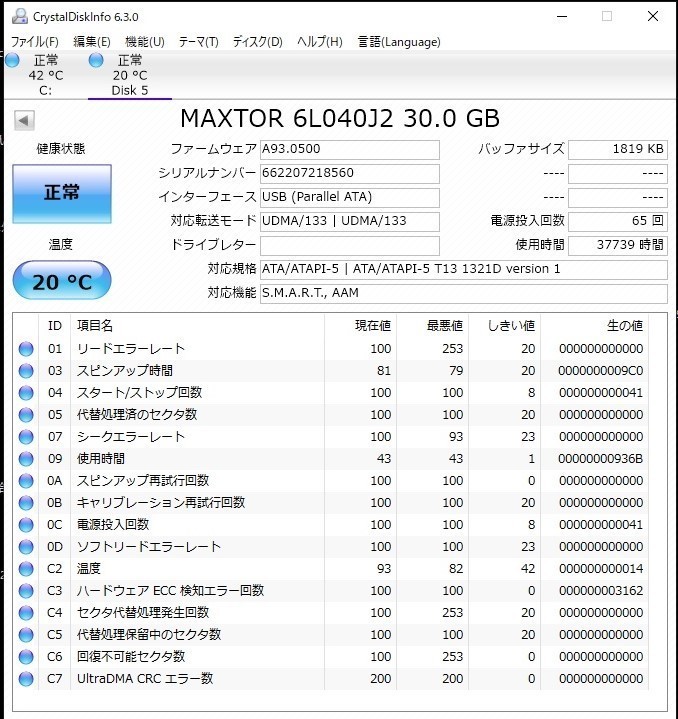Click the ID column header
The image size is (678, 719).
(x=55, y=326)
